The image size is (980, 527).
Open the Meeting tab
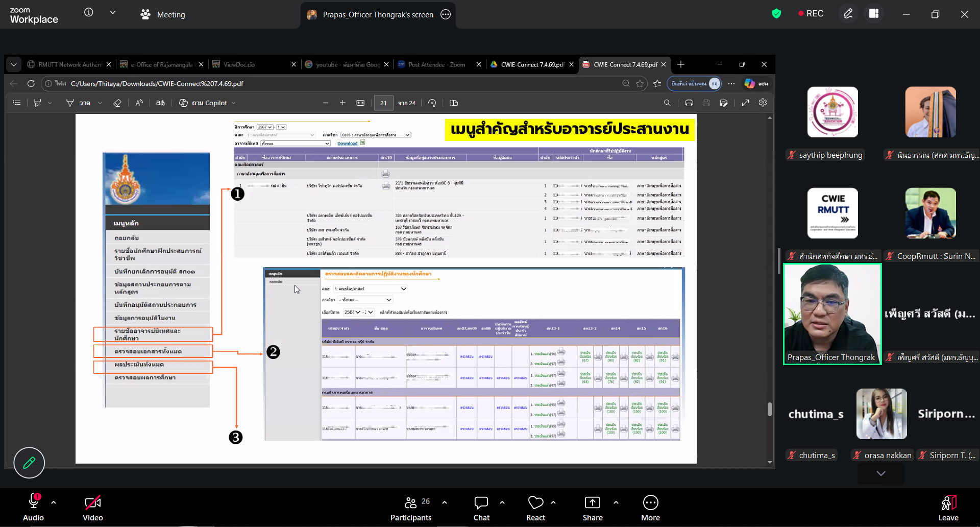pos(163,15)
